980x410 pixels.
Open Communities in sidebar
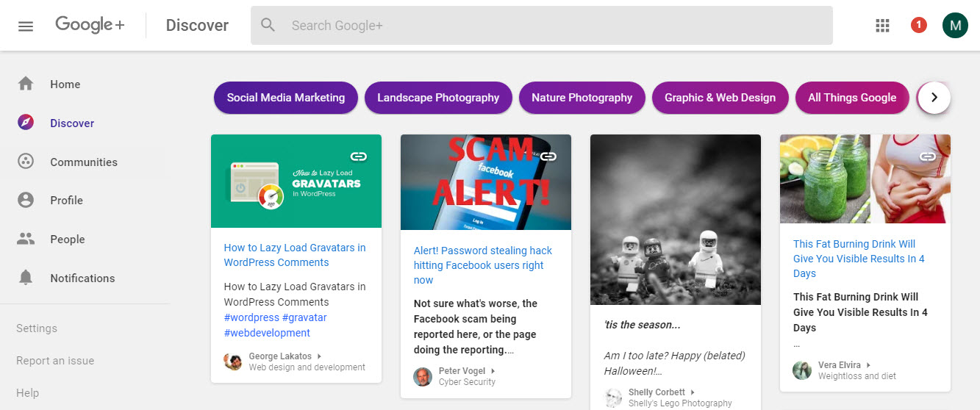pos(85,162)
